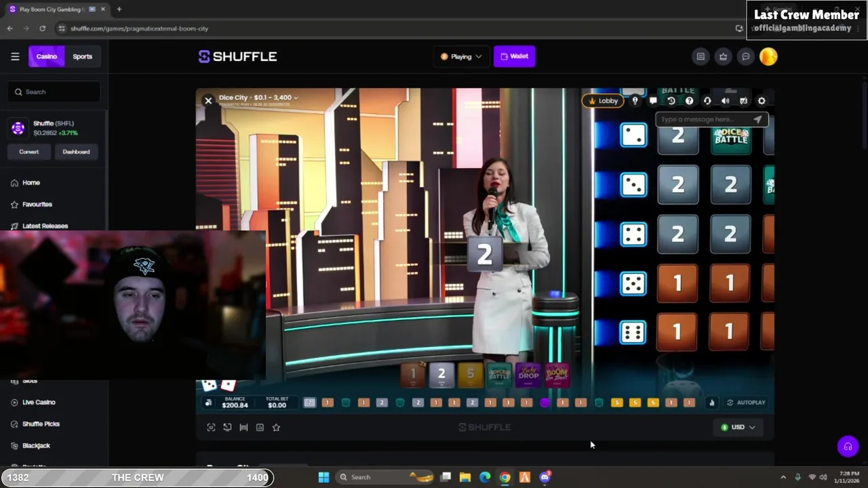Open the Shuffle hamburger sidebar menu
Screen dimensions: 868x488
15,56
